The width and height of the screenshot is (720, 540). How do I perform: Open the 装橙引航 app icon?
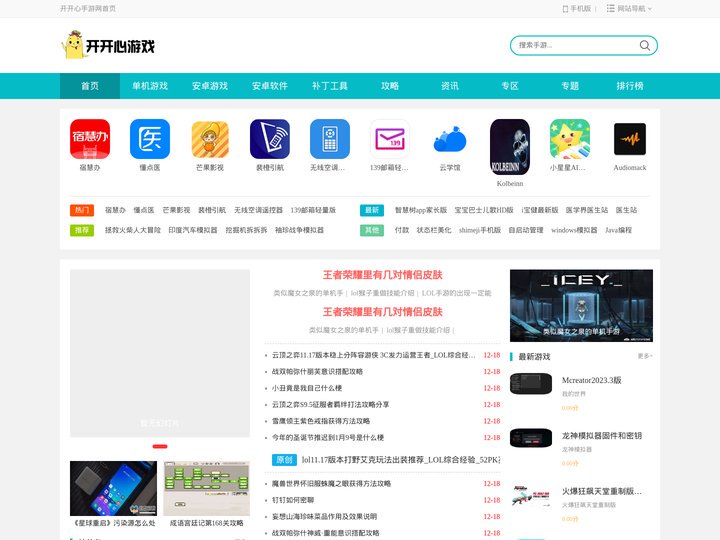(x=270, y=139)
